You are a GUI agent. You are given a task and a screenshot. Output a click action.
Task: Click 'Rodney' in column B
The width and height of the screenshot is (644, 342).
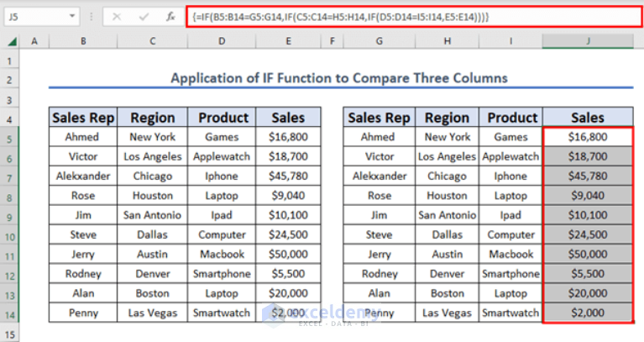click(83, 274)
